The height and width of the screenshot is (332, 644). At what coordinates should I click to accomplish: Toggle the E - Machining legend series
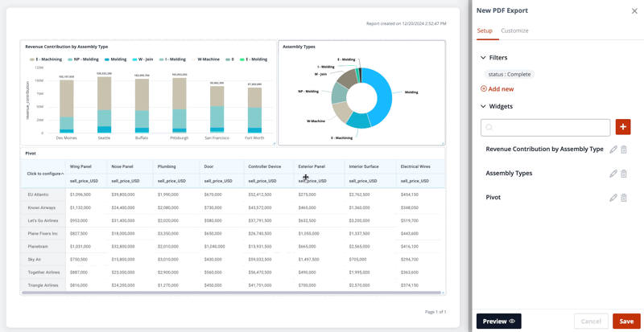coord(47,59)
